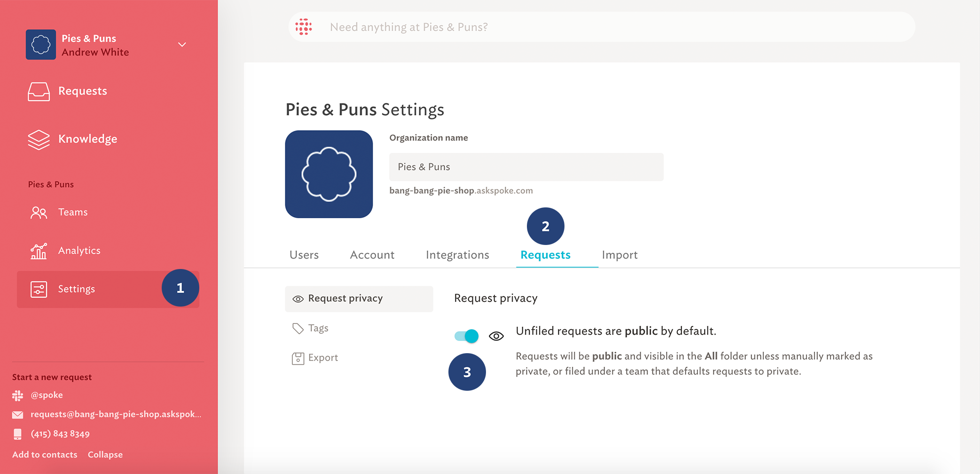This screenshot has height=474, width=980.
Task: Click the (415) 843 8349 phone number
Action: (x=60, y=434)
